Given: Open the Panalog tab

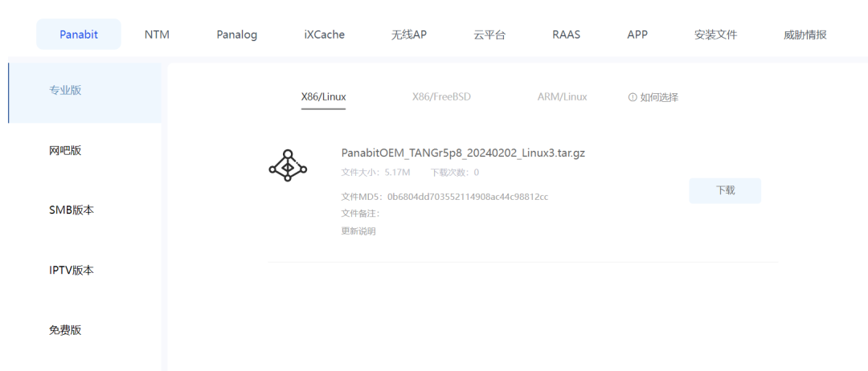Looking at the screenshot, I should point(237,35).
